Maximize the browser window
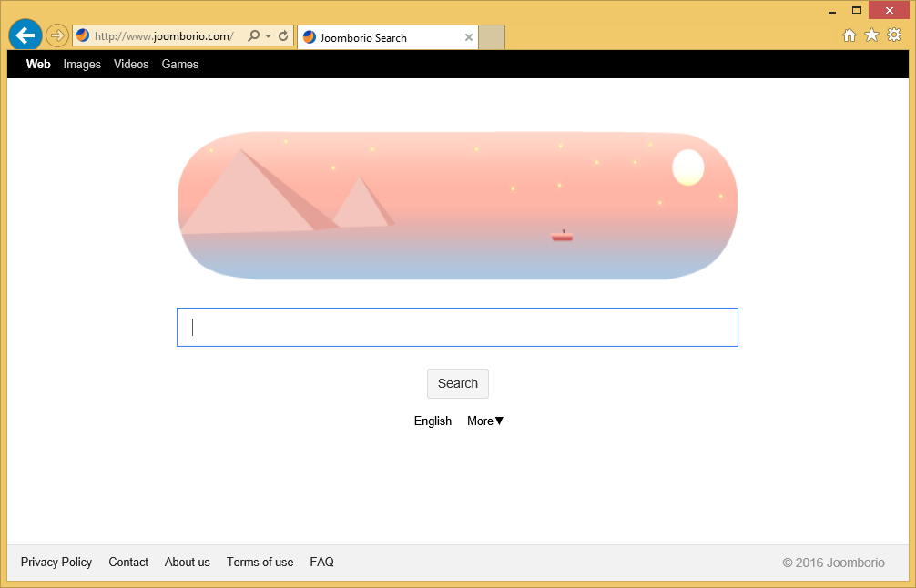The height and width of the screenshot is (588, 916). tap(857, 10)
